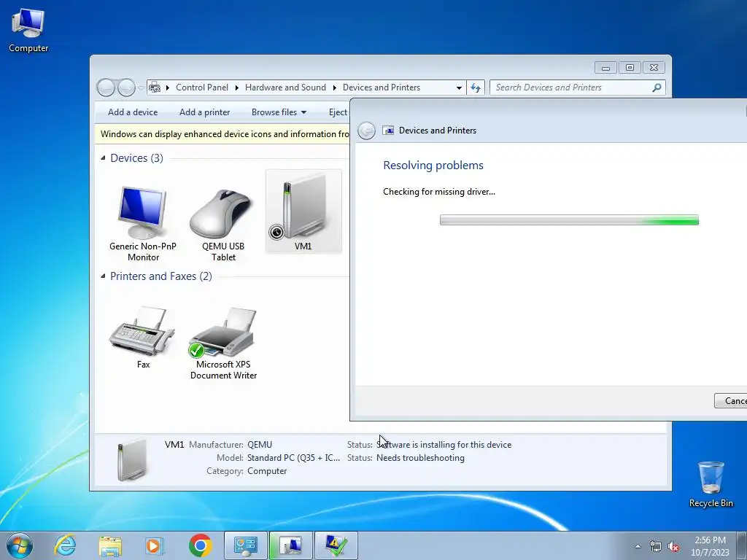Refresh the Devices and Printers view

point(476,87)
